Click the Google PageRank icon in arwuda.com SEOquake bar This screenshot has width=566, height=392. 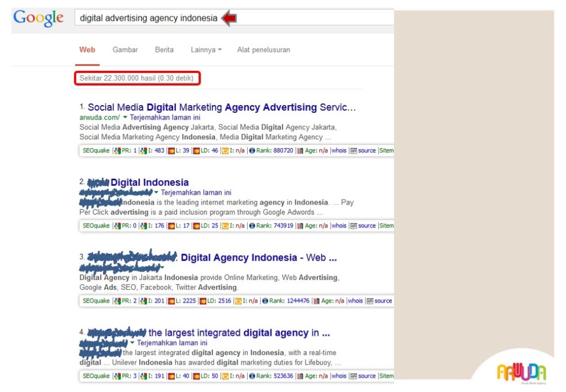tap(117, 151)
